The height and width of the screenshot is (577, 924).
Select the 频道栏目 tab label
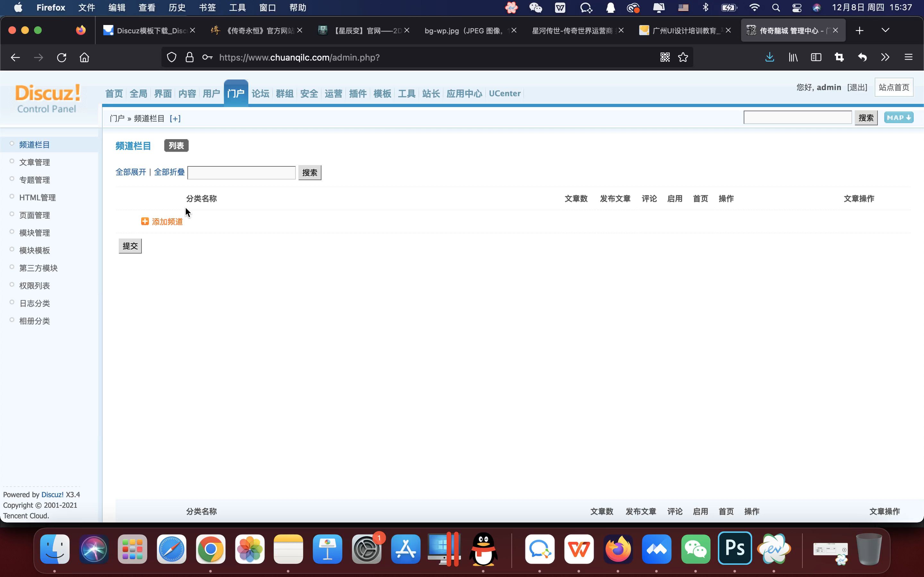(x=133, y=146)
